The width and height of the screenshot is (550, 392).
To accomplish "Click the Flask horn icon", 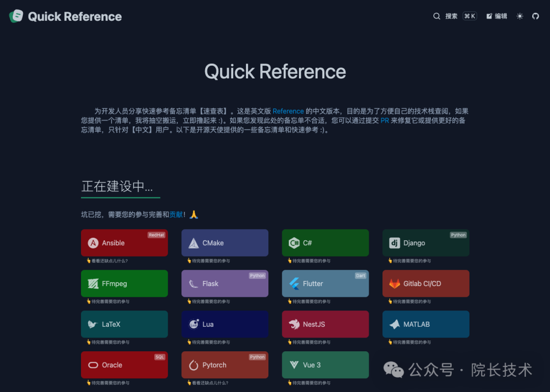I will pos(194,284).
